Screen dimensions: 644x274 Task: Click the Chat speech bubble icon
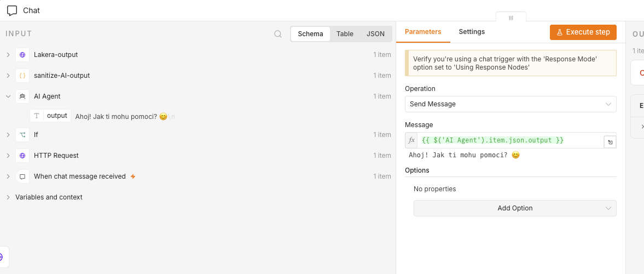13,11
